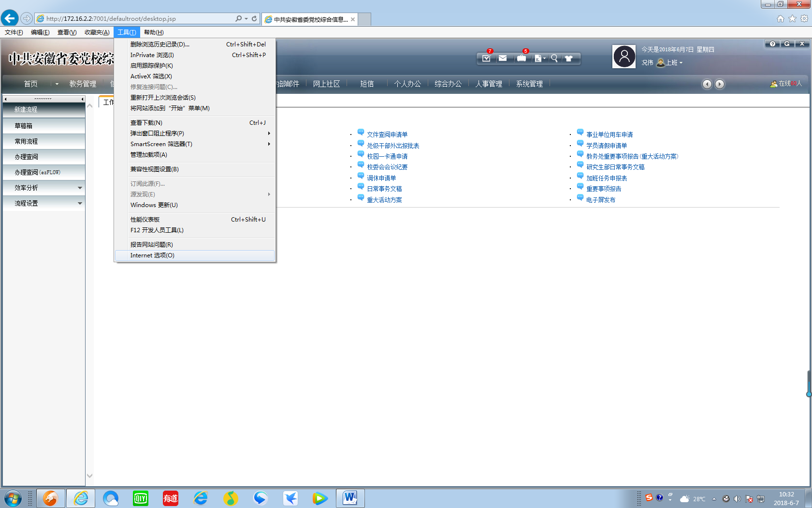Open the 事业单位用车申请 link

[609, 134]
